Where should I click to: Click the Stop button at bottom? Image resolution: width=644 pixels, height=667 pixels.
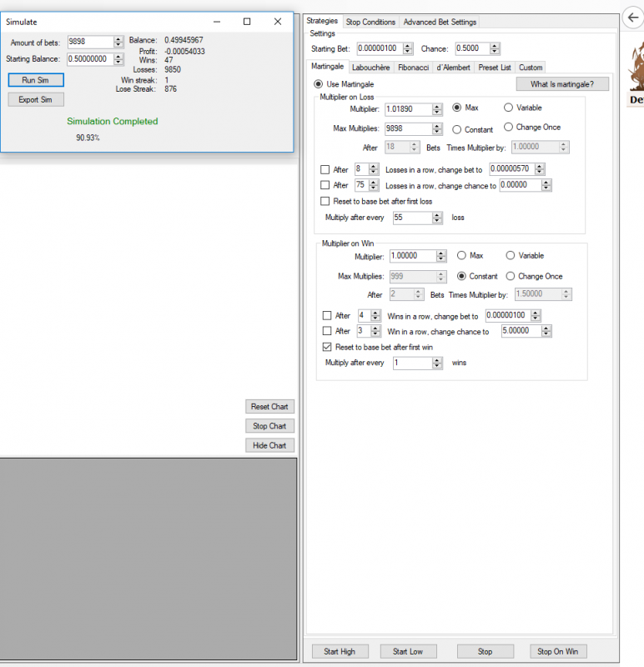coord(486,651)
